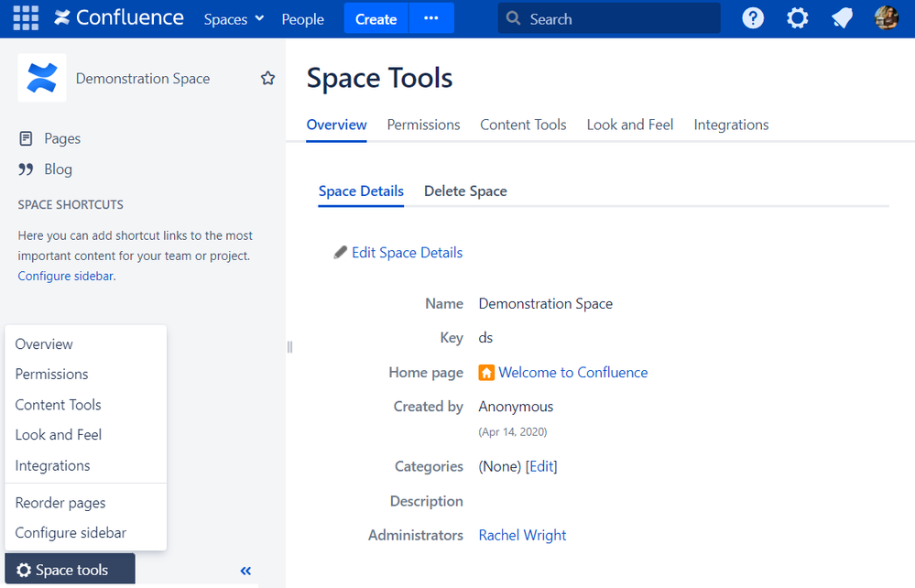This screenshot has height=588, width=915.
Task: Click the Create button
Action: 376,18
